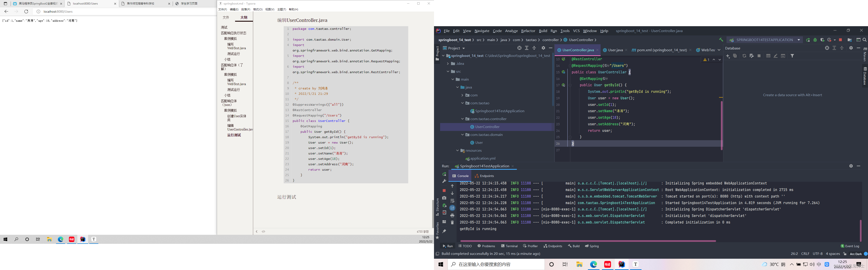Click Windows taskbar search box

tap(496, 264)
